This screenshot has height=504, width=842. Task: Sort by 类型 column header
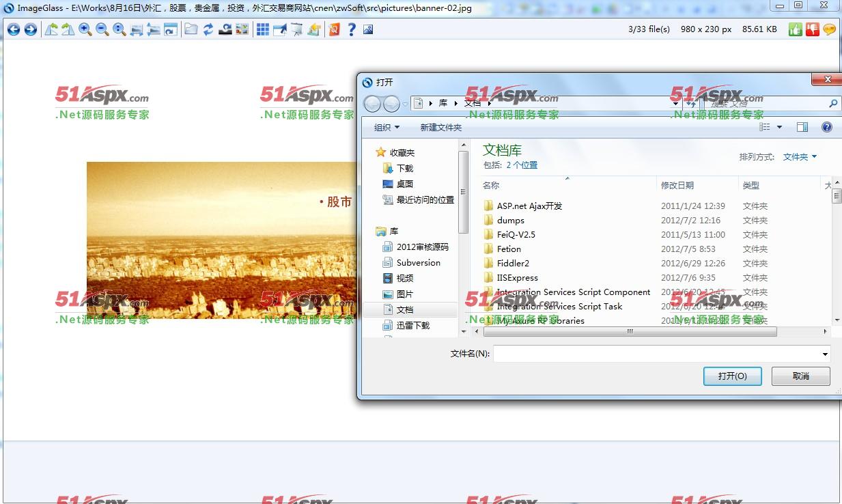[x=751, y=185]
